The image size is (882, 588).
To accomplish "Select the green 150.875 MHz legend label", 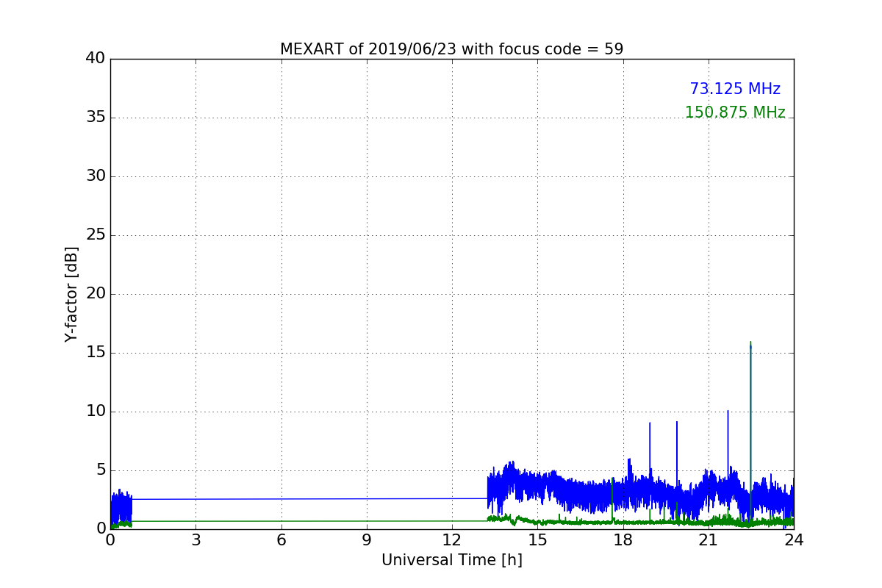I will coord(735,112).
